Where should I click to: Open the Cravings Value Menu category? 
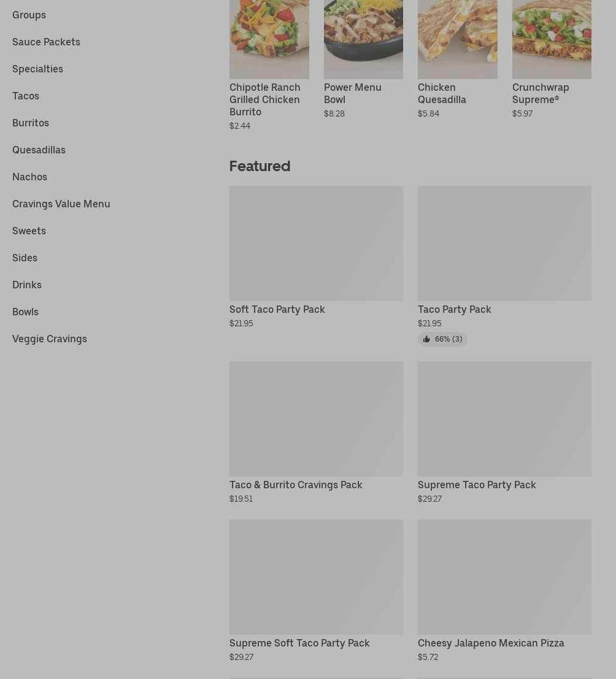pyautogui.click(x=61, y=204)
